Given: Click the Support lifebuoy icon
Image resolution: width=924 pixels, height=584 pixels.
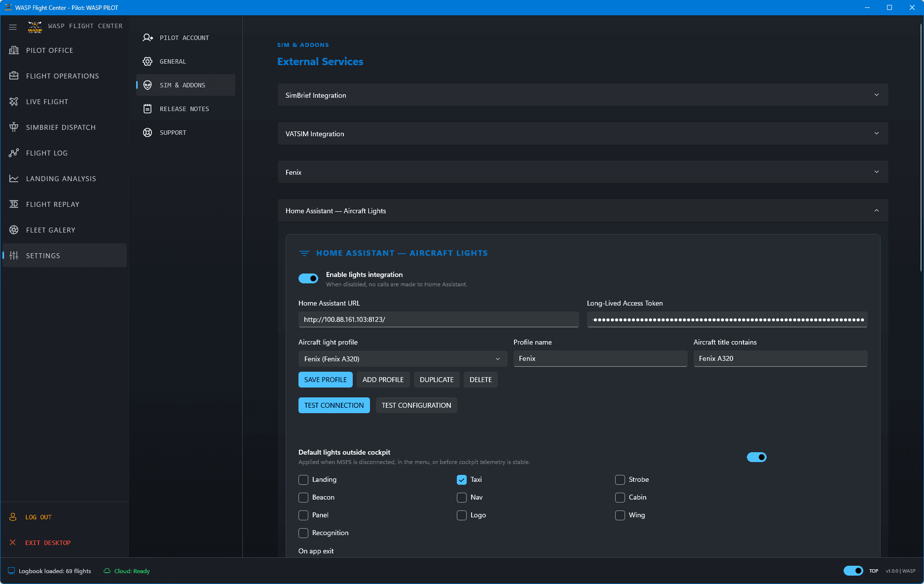Looking at the screenshot, I should [148, 132].
